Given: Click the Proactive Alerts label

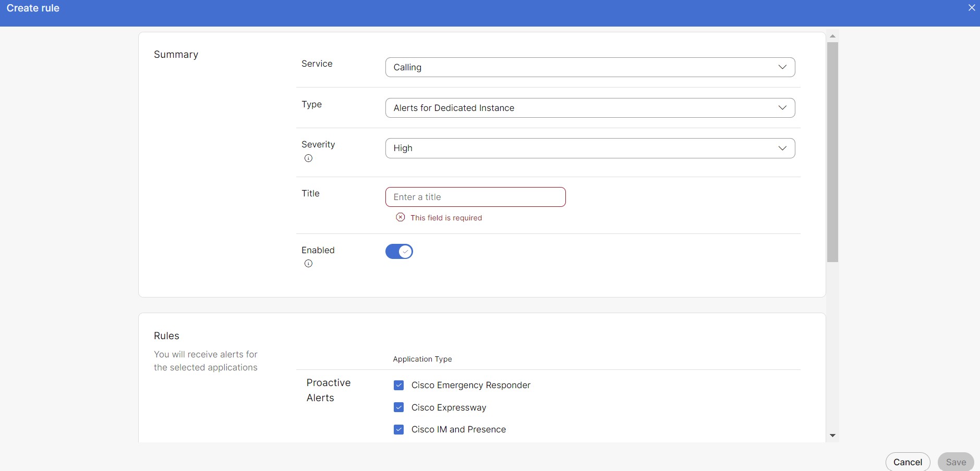Looking at the screenshot, I should click(x=329, y=390).
